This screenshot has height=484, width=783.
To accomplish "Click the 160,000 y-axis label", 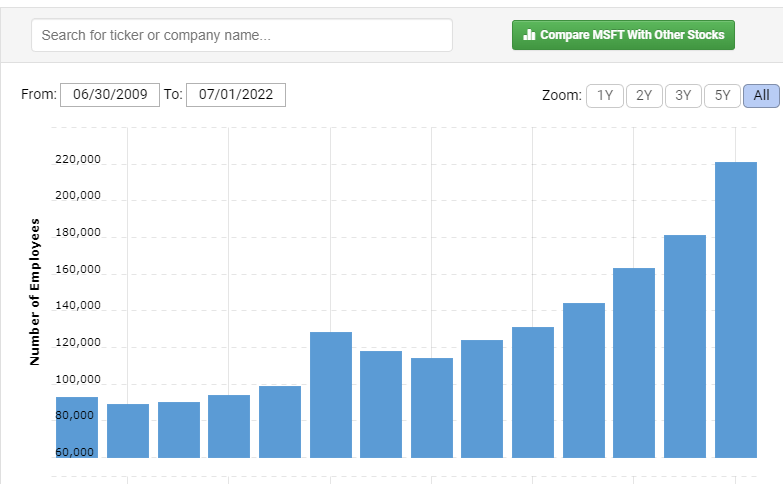I will (78, 269).
